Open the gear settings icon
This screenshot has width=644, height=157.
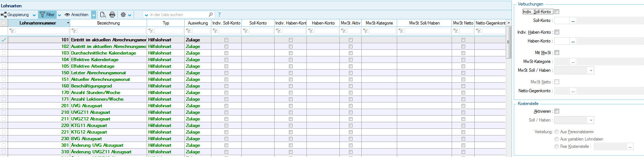[123, 15]
